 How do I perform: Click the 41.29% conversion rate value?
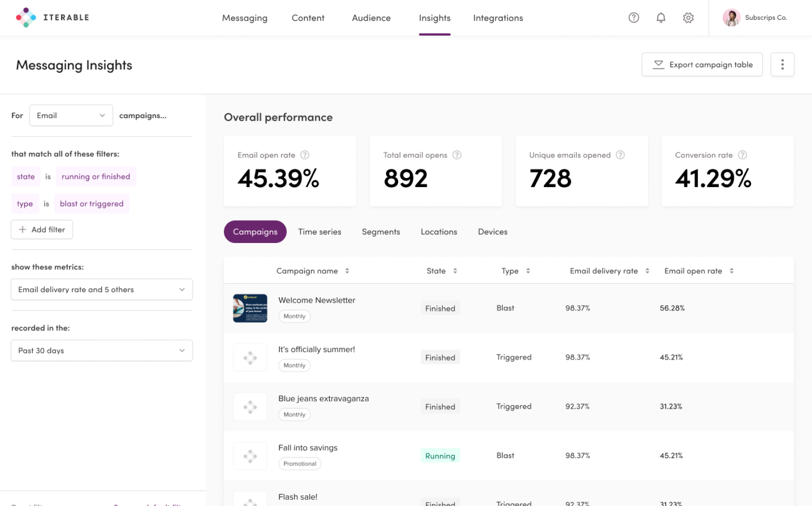point(713,179)
